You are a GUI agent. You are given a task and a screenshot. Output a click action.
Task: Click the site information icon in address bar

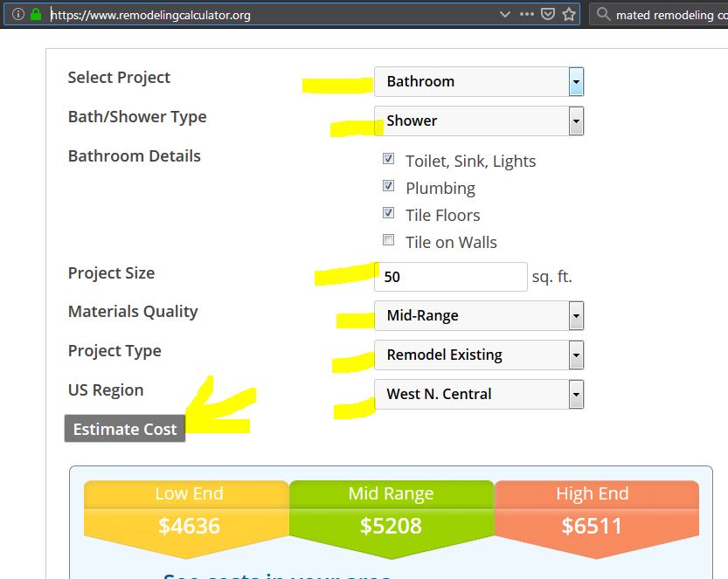pyautogui.click(x=17, y=14)
